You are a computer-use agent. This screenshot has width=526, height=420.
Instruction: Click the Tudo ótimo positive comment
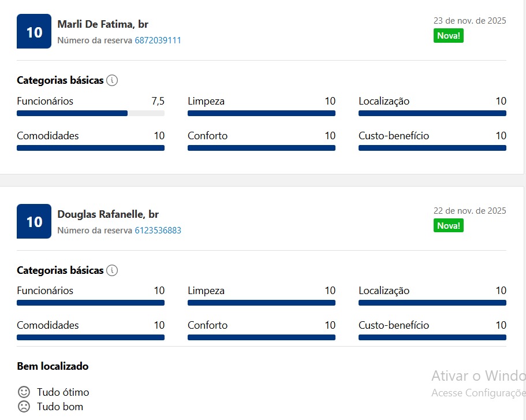[63, 392]
